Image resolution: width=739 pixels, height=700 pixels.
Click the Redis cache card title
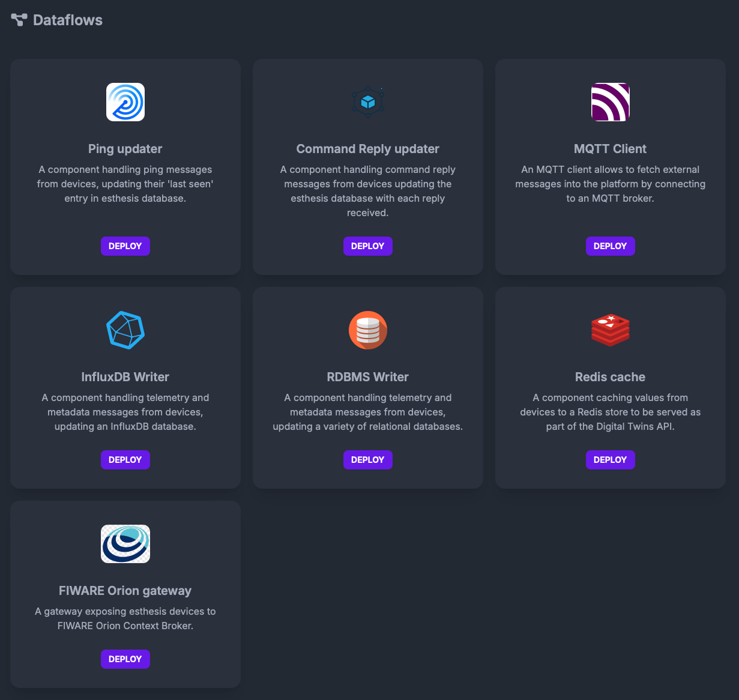pos(610,377)
